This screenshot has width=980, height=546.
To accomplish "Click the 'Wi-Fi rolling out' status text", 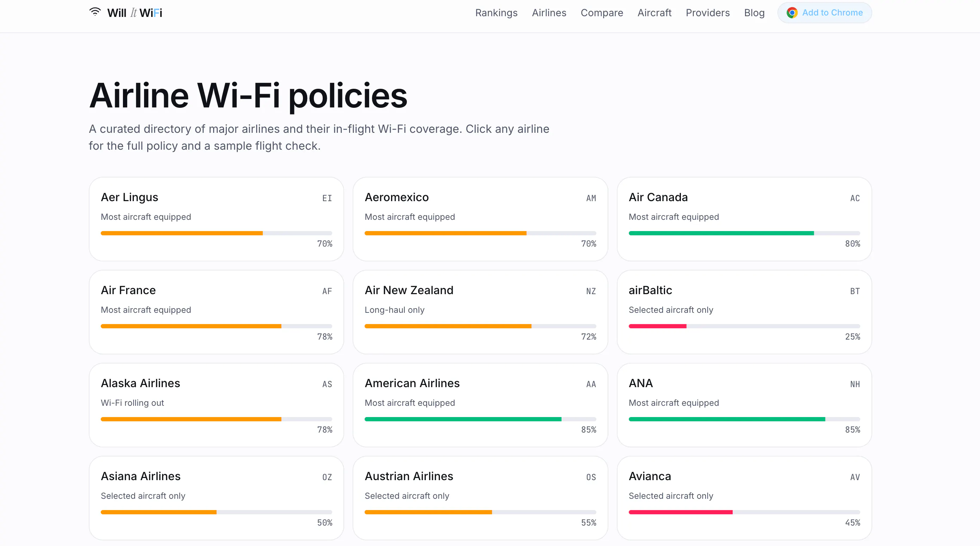I will tap(132, 403).
